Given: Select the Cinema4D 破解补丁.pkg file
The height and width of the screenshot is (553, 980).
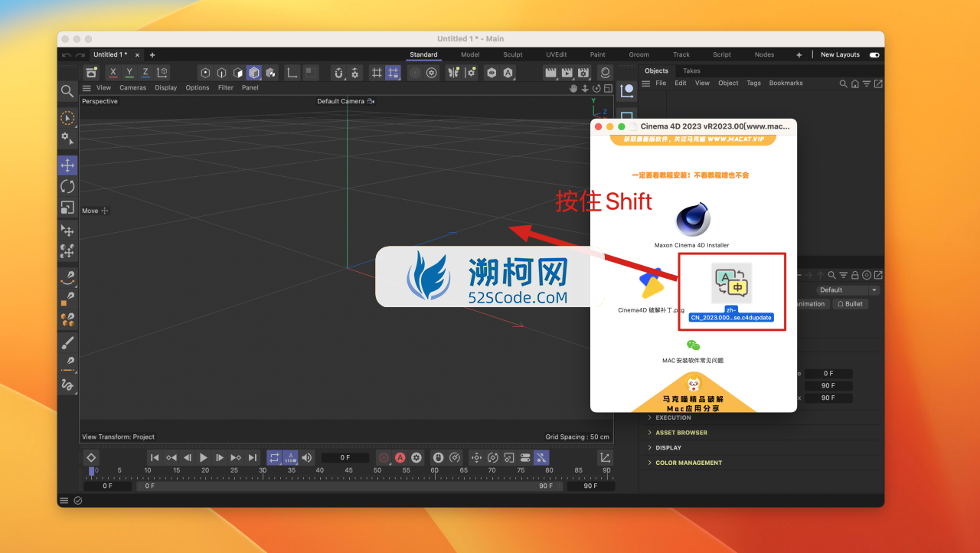Looking at the screenshot, I should [652, 283].
